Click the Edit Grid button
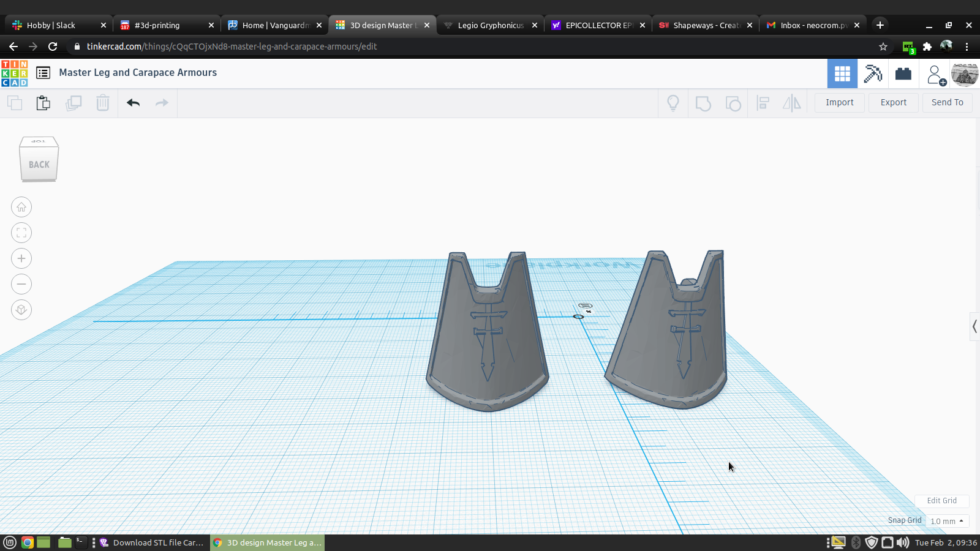The image size is (980, 551). pos(941,501)
